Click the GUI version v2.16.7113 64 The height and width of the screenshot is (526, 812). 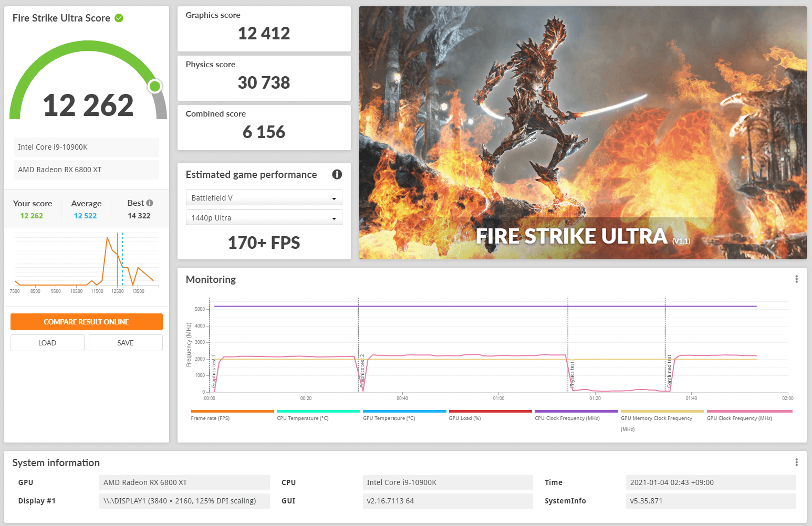(447, 501)
